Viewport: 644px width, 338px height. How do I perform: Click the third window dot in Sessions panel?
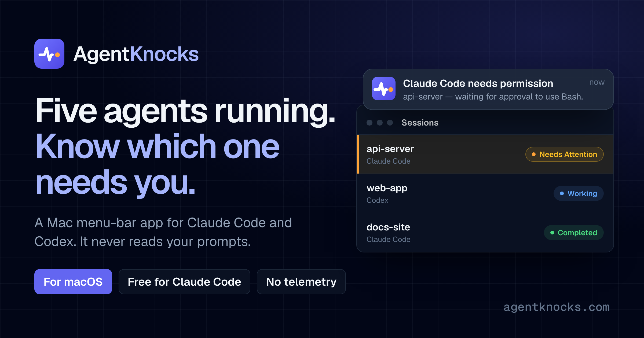pos(390,123)
